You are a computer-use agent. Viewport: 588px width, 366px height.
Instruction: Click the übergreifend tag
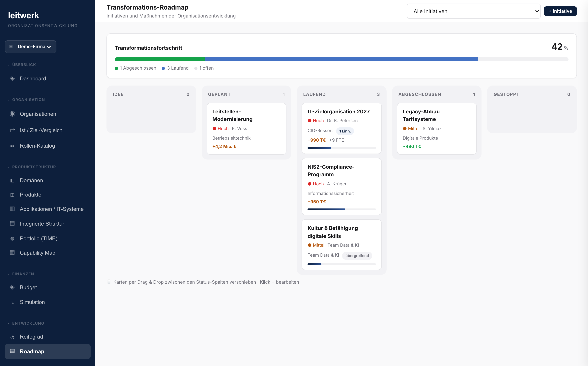click(x=357, y=256)
